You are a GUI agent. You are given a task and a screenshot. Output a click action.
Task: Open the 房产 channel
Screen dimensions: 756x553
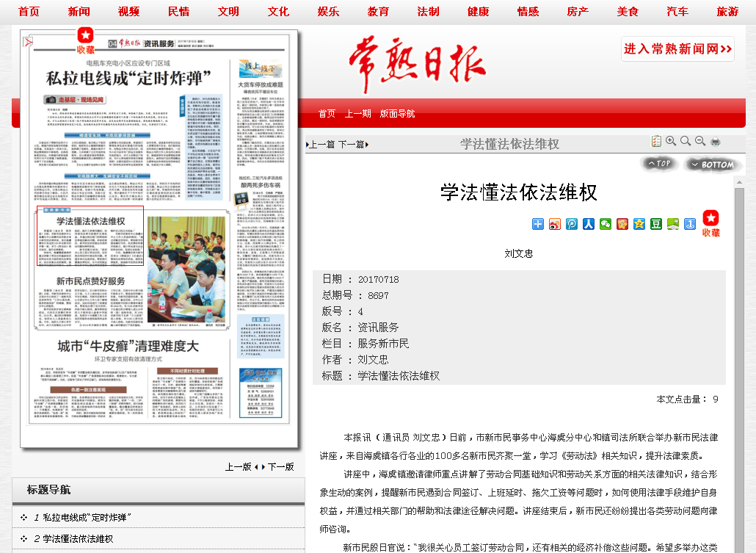tap(578, 12)
